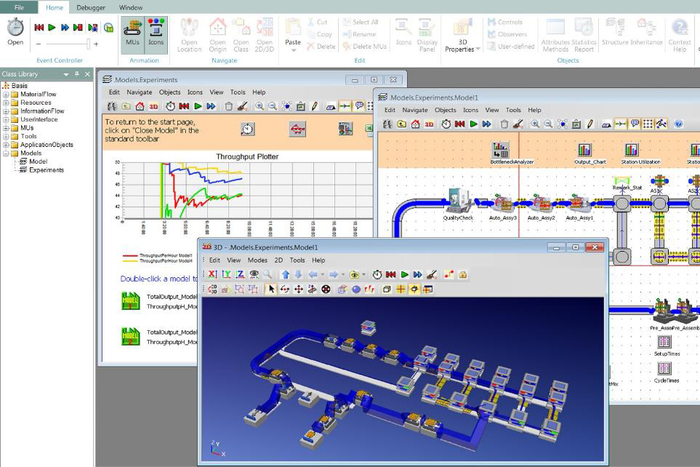Open Icons menu in Model1 2D window
This screenshot has height=467, width=700.
pyautogui.click(x=471, y=110)
